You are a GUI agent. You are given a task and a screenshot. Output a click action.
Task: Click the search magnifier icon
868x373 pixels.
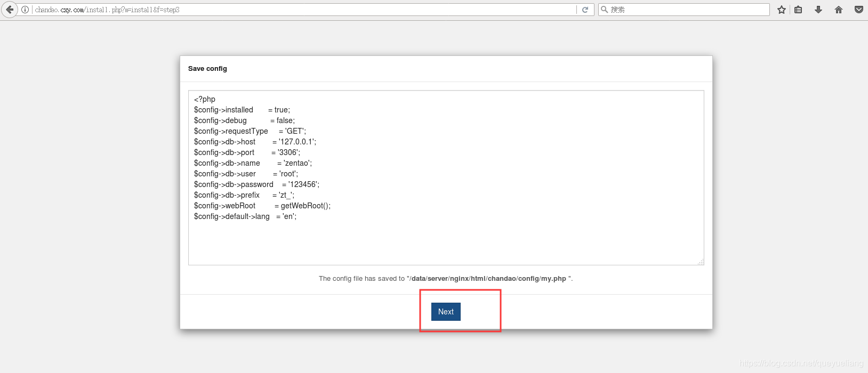tap(605, 10)
